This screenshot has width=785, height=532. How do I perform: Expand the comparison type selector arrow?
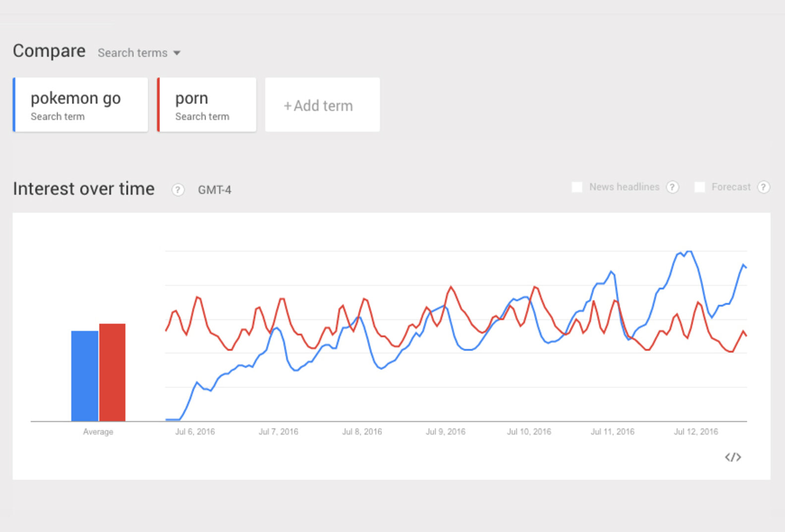pyautogui.click(x=178, y=53)
